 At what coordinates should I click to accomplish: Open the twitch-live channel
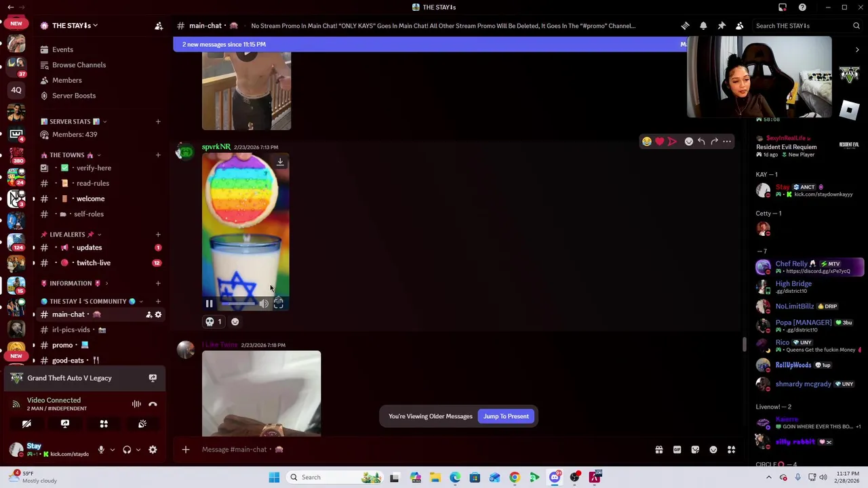click(x=94, y=263)
